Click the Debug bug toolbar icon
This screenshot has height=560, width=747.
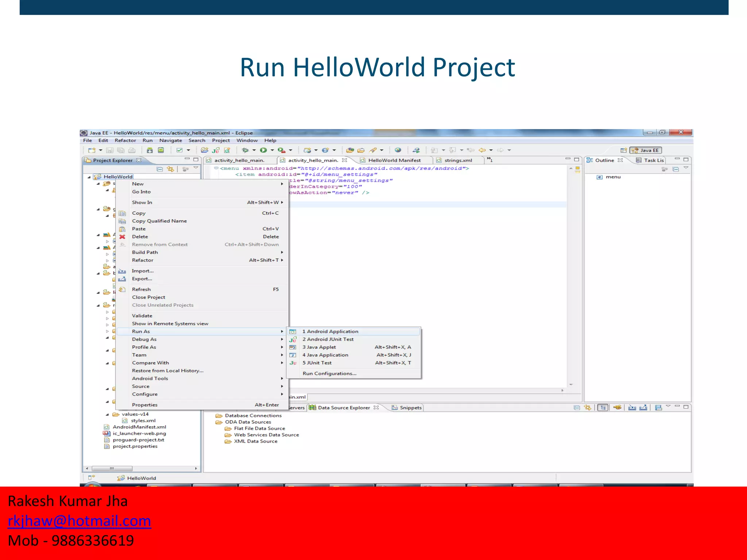(245, 150)
